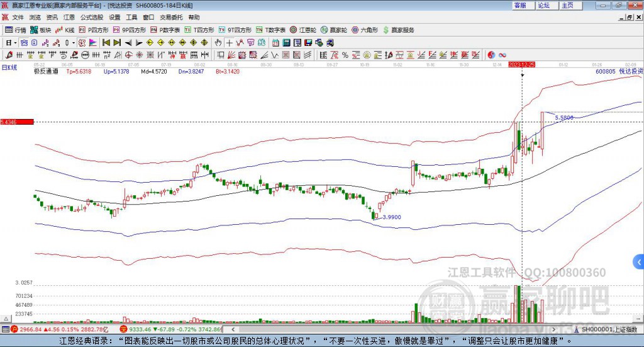Open the 板块 sector view
The height and width of the screenshot is (347, 644).
point(40,30)
